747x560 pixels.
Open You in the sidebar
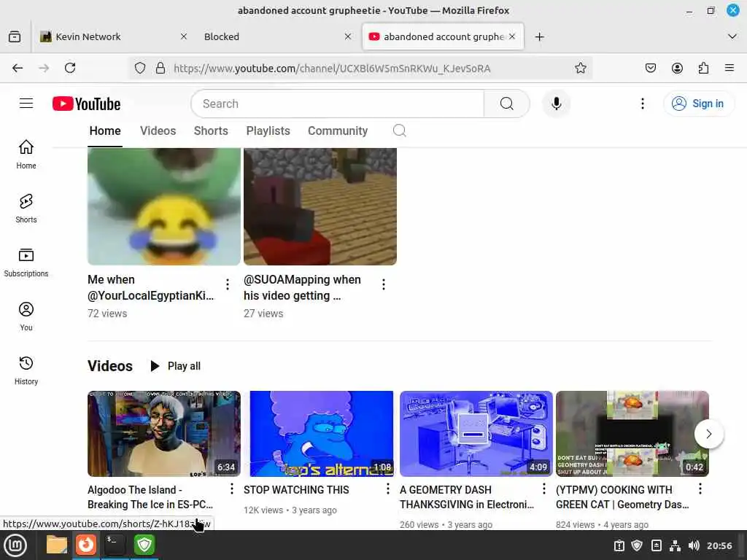[26, 316]
